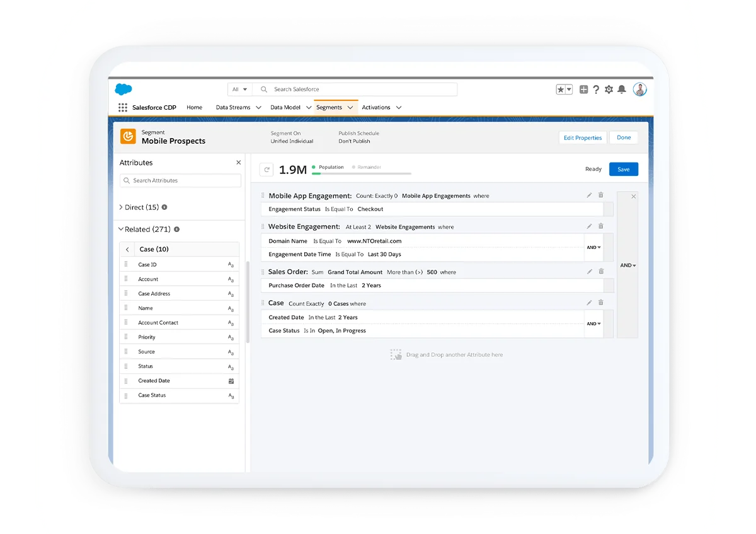The width and height of the screenshot is (756, 534).
Task: Open the Activations tab
Action: (x=376, y=108)
